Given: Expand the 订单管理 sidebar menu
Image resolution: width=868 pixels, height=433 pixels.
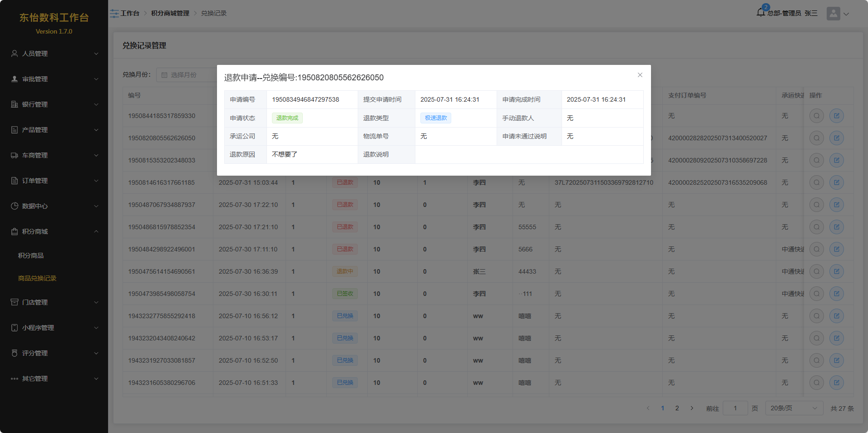Looking at the screenshot, I should point(54,181).
